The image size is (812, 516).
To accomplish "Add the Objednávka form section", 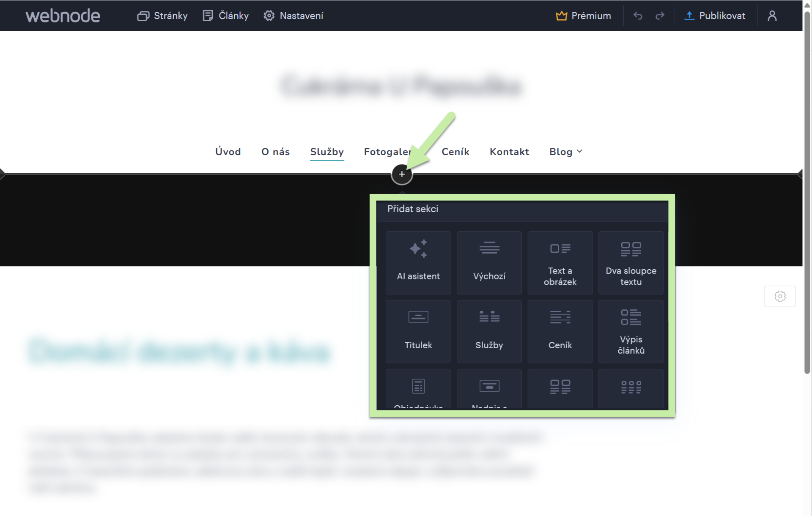I will 418,389.
